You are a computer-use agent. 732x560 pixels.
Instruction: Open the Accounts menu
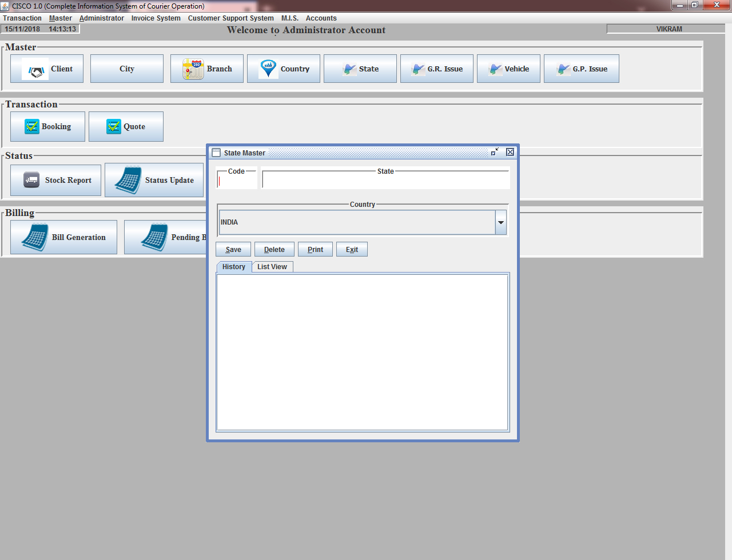click(321, 18)
